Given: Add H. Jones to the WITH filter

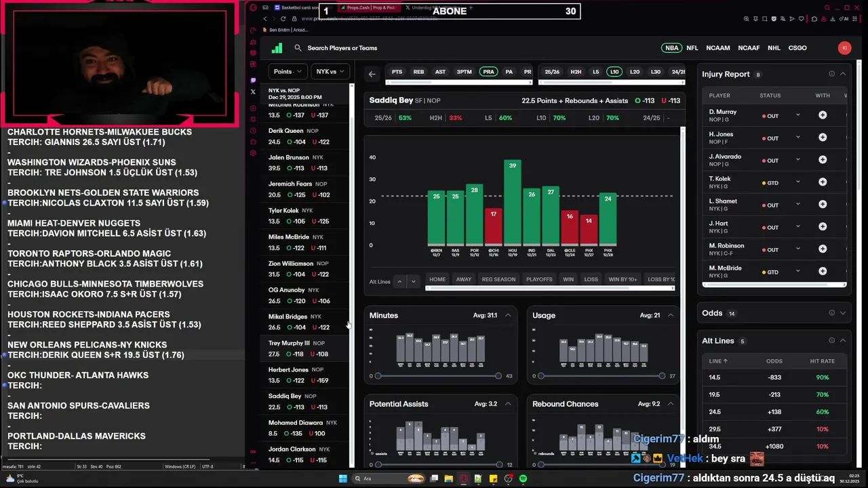Looking at the screenshot, I should [823, 138].
